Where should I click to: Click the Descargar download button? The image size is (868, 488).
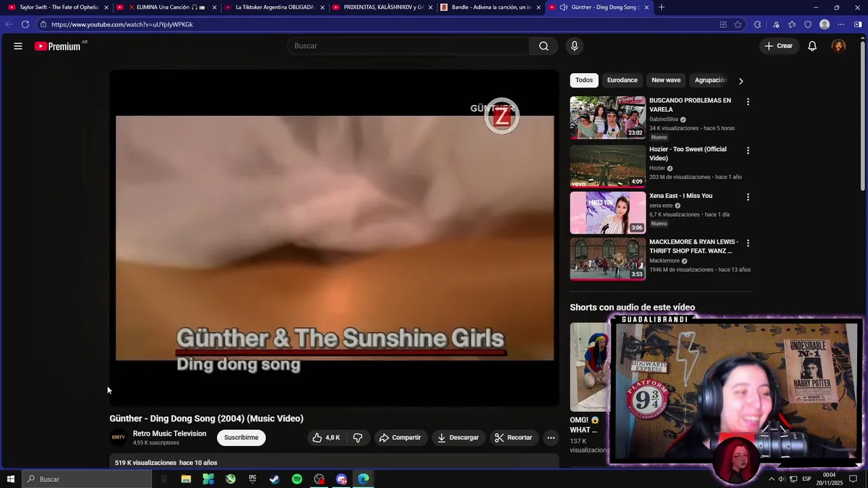point(458,438)
